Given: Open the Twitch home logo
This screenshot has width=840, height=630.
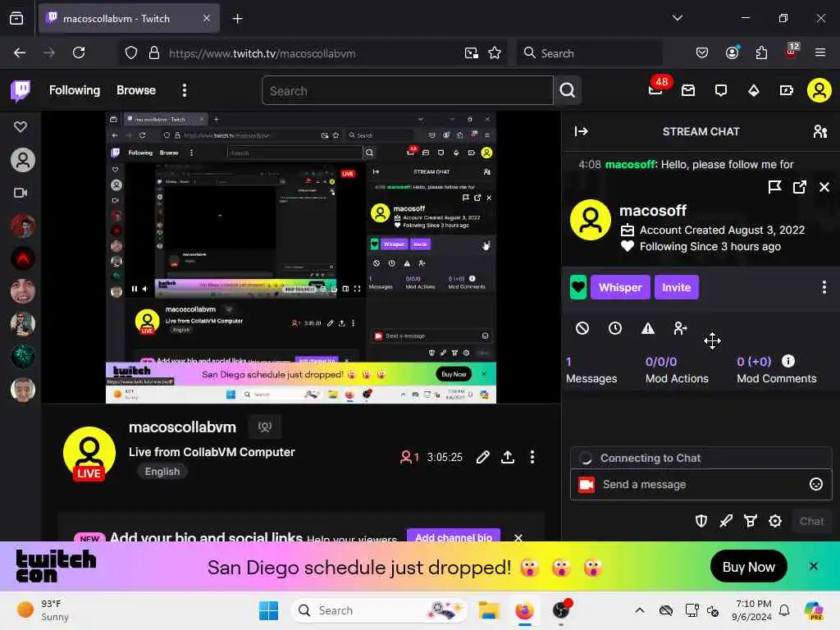Looking at the screenshot, I should (21, 90).
